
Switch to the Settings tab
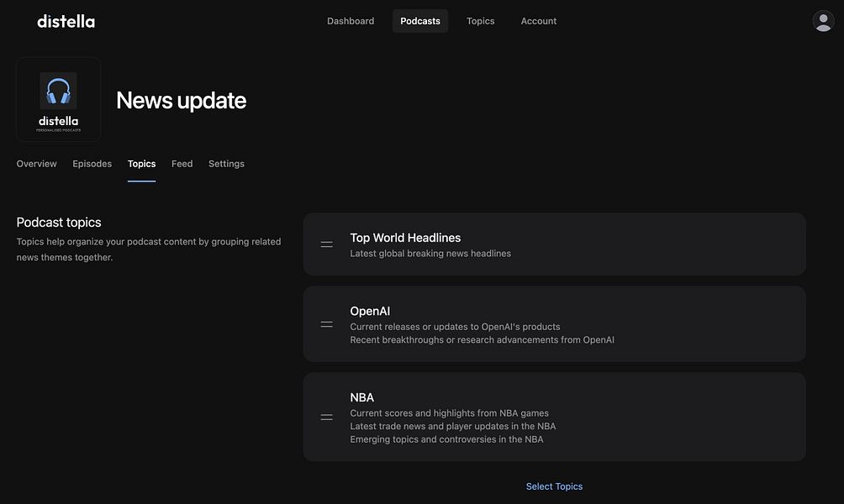[226, 164]
